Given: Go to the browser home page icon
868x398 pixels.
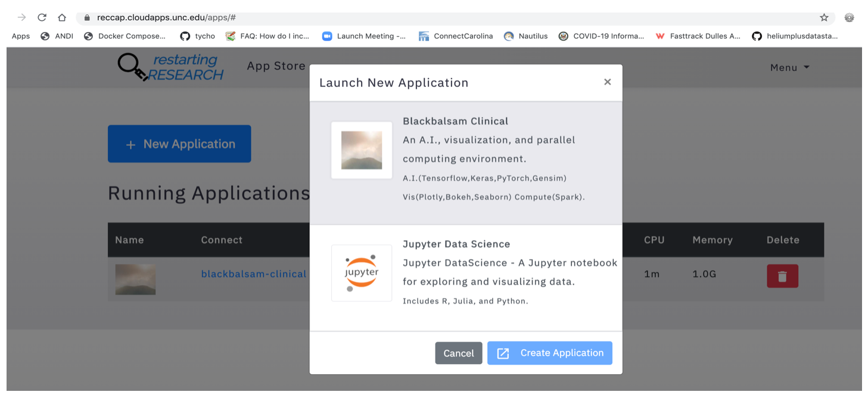Looking at the screenshot, I should (x=62, y=17).
